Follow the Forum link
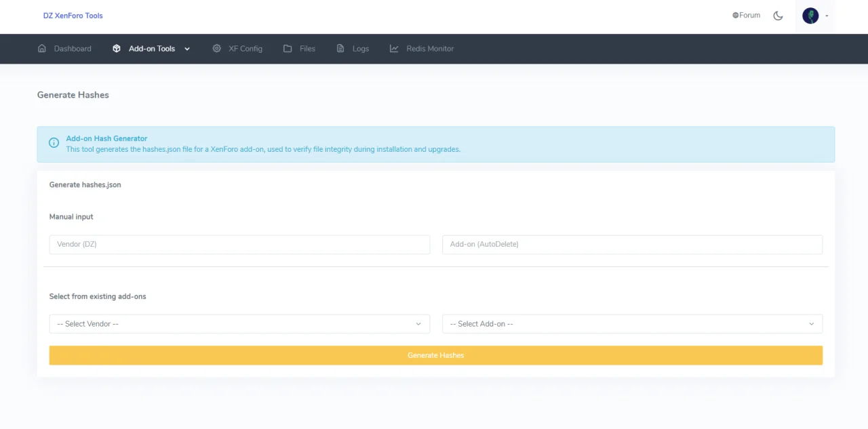 (x=749, y=16)
